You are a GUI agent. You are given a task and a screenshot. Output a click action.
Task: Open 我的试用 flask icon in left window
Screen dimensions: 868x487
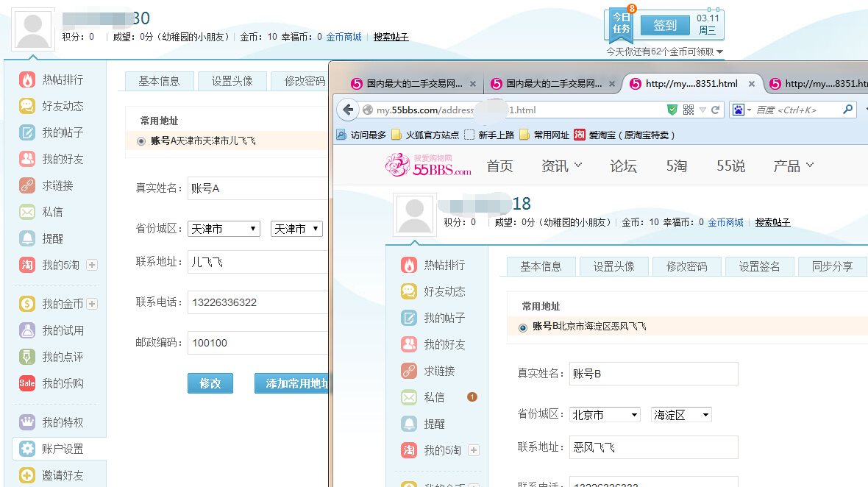pos(26,330)
